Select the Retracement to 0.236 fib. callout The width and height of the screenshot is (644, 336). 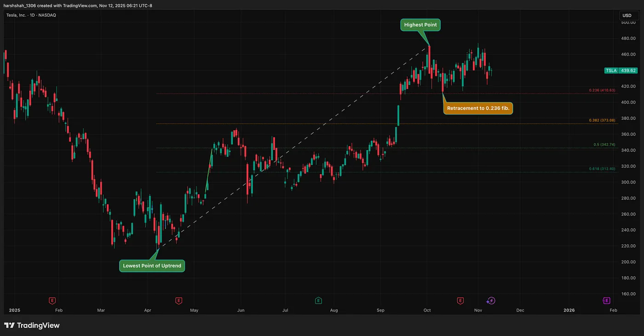[478, 108]
